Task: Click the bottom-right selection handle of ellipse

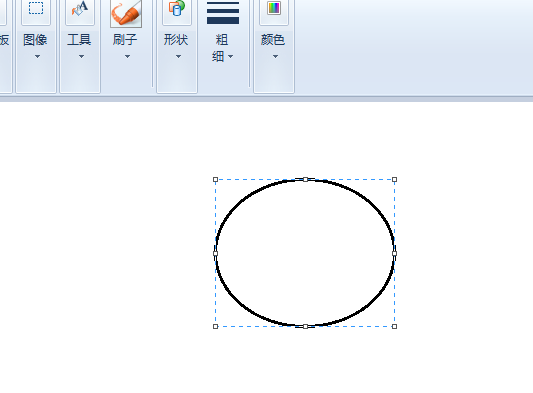Action: point(394,326)
